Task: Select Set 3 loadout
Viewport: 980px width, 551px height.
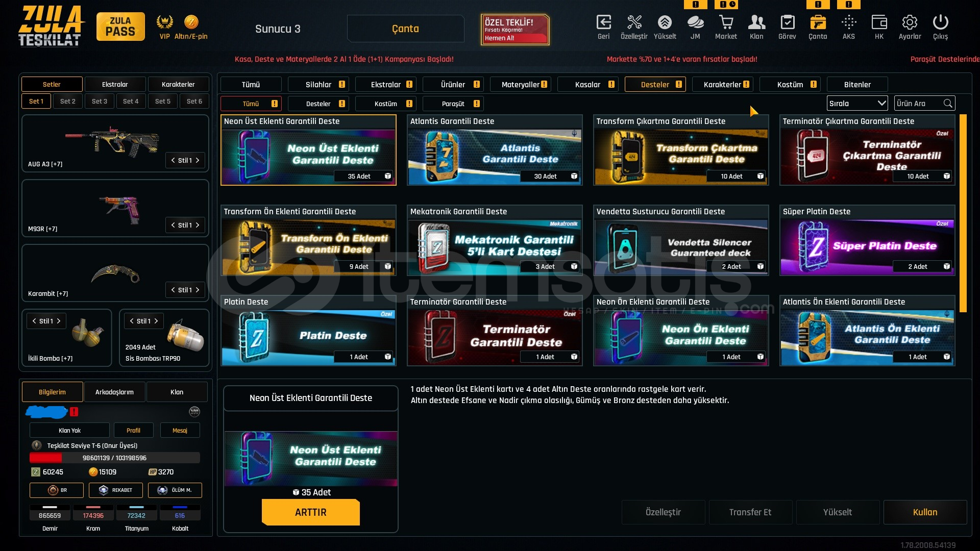Action: click(x=100, y=101)
